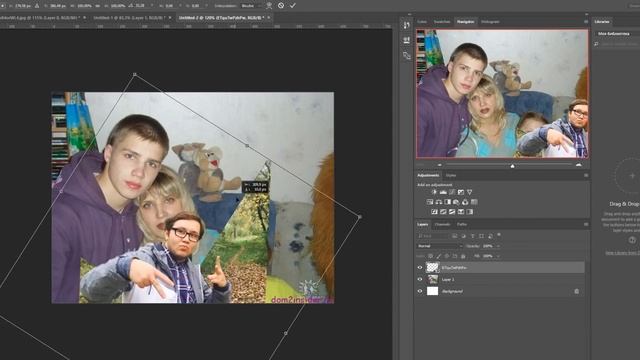
Task: Hide the top smart object layer
Action: (x=420, y=267)
